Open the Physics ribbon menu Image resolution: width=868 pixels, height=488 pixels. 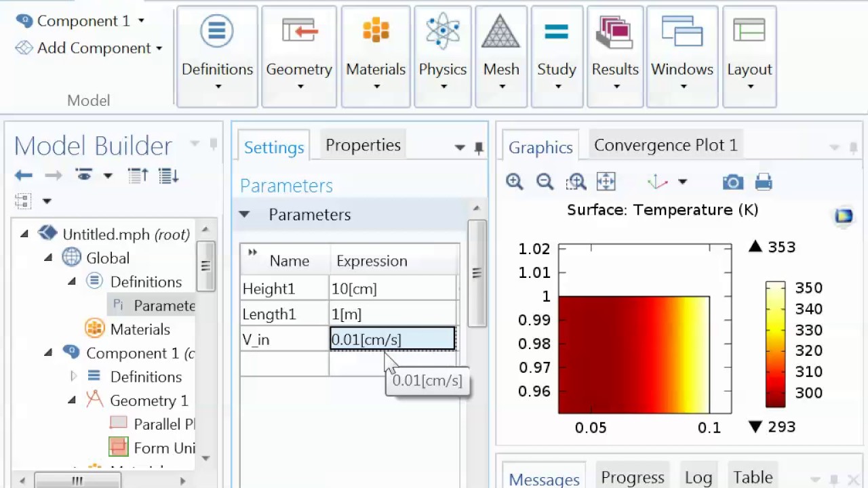(x=443, y=56)
